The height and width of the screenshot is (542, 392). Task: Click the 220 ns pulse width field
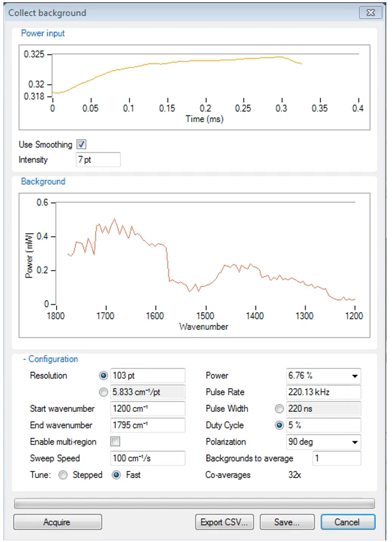click(x=324, y=409)
